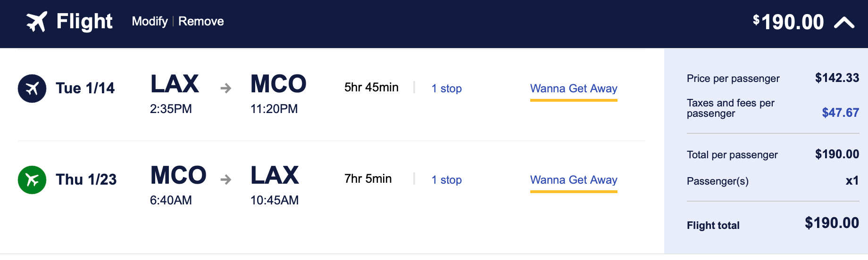
Task: Click the green return flight plane icon
Action: [x=32, y=180]
